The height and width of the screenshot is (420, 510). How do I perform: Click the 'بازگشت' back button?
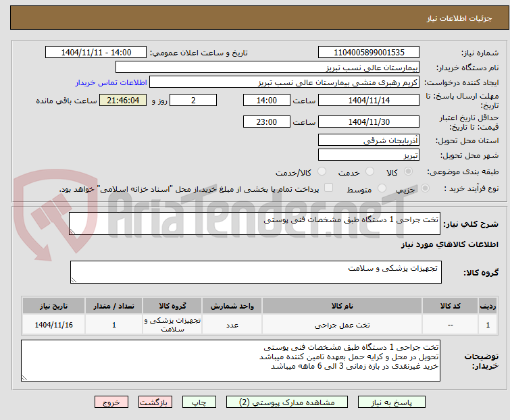coord(155,402)
